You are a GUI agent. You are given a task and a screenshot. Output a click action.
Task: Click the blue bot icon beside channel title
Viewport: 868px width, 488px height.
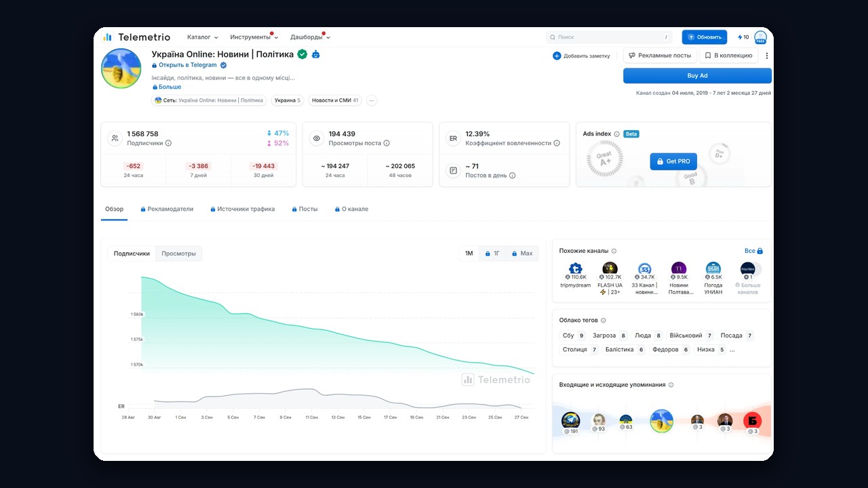[316, 54]
